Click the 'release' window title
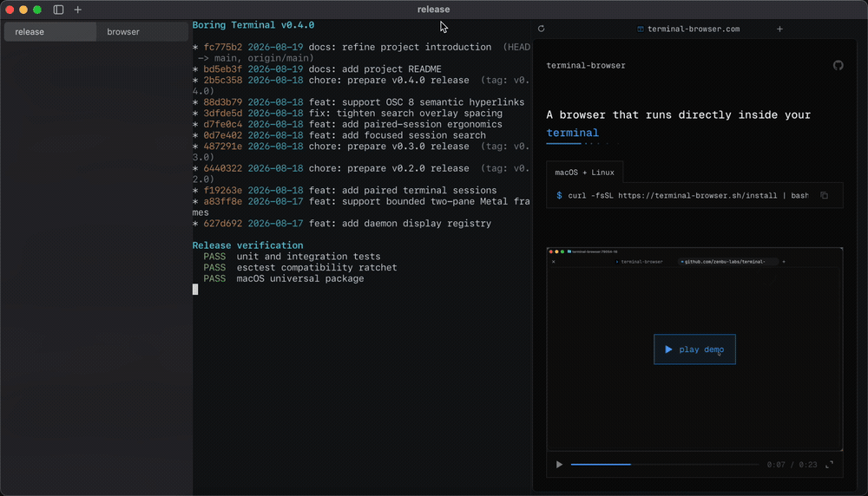 point(433,10)
